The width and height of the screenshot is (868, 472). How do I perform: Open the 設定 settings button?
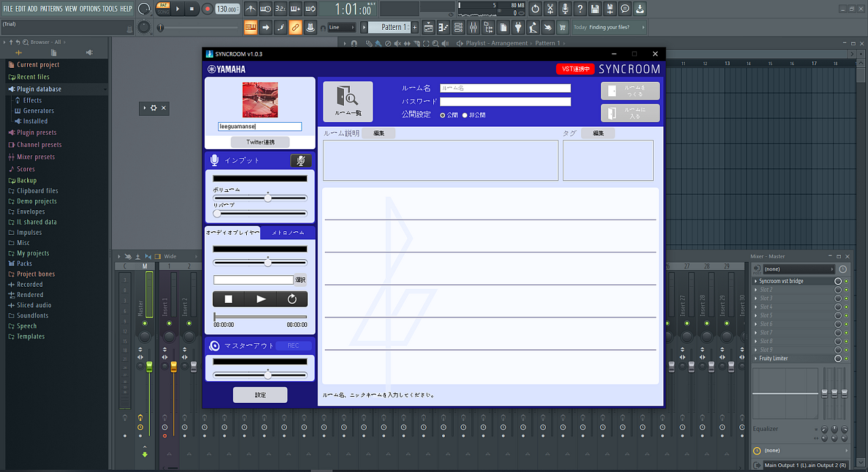tap(260, 395)
